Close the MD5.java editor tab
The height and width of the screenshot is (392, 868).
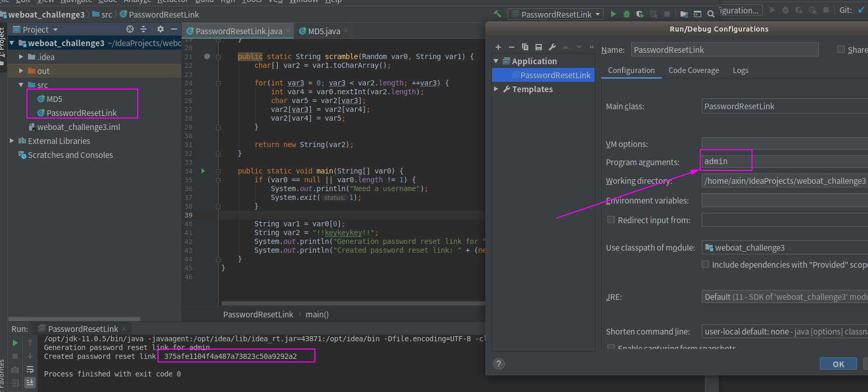(346, 31)
